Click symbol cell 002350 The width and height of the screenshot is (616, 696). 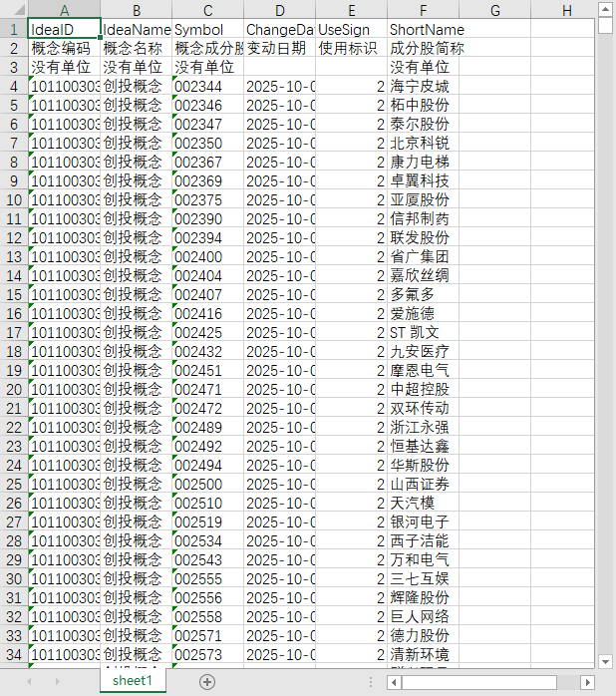pos(207,143)
